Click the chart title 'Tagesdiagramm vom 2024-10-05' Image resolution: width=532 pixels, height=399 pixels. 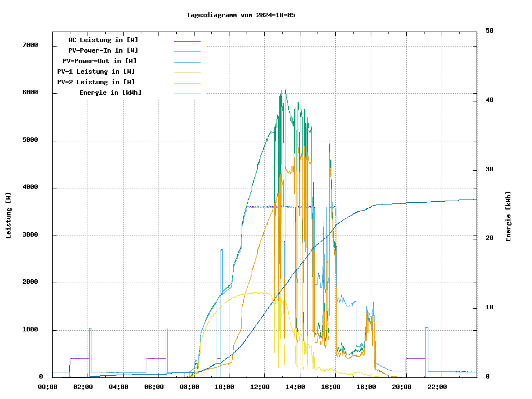tap(241, 15)
